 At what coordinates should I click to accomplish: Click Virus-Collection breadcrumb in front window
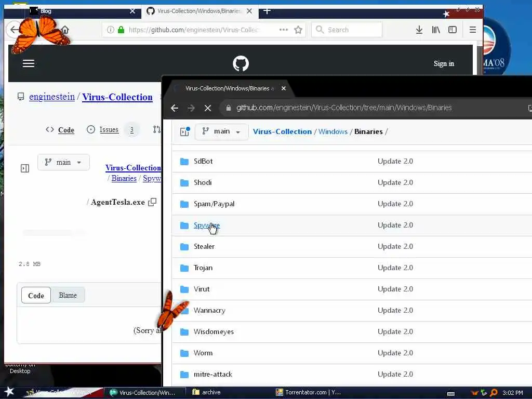[282, 131]
